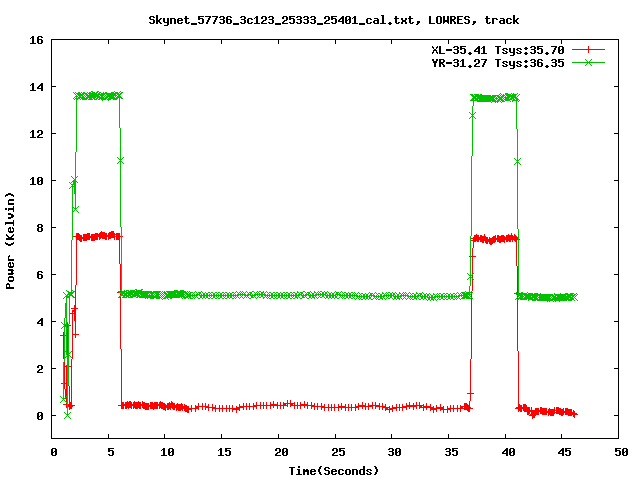The height and width of the screenshot is (480, 640).
Task: Click the XL-35.41 Tsys:35.70 legend label
Action: pyautogui.click(x=498, y=50)
